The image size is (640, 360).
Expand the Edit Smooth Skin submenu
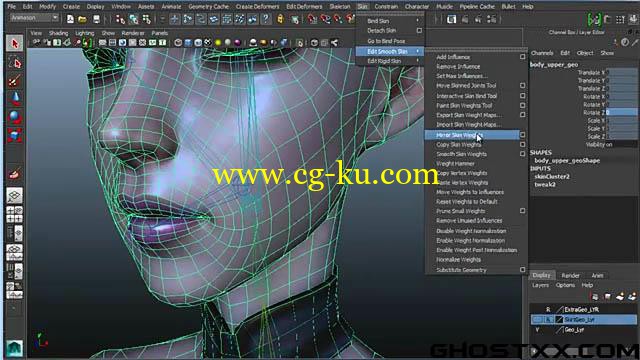tap(390, 51)
